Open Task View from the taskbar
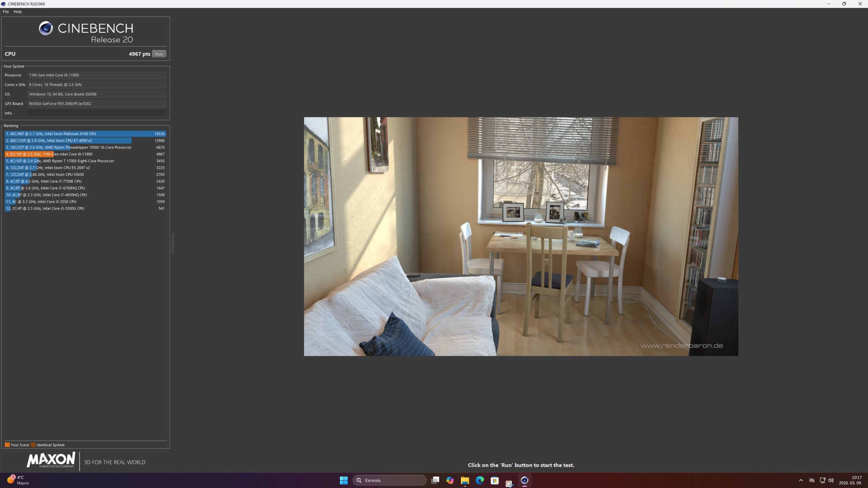 point(435,480)
